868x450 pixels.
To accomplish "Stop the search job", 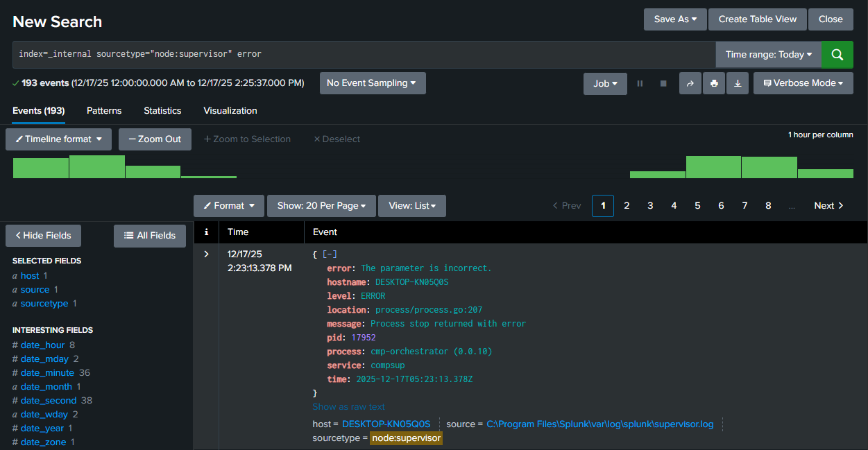I will (x=663, y=83).
